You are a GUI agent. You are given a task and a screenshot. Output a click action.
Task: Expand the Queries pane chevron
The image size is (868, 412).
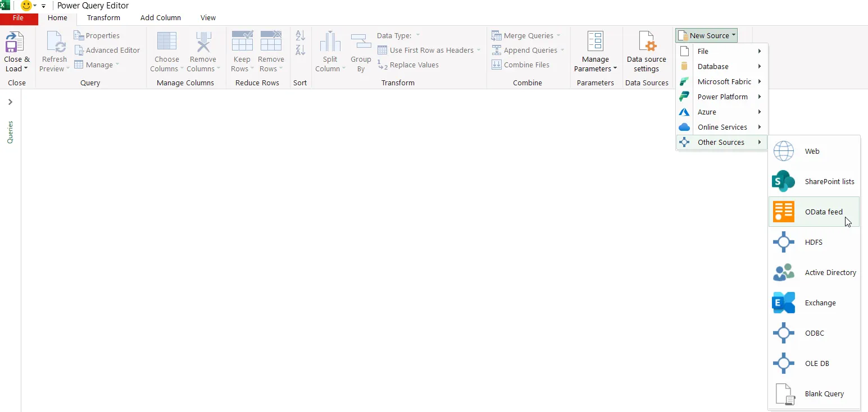point(10,102)
